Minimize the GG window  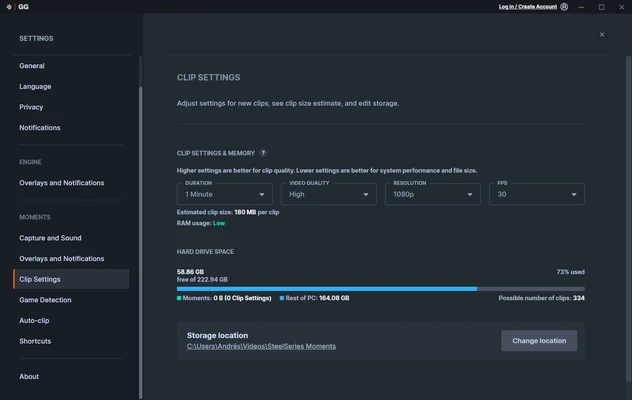pos(581,7)
